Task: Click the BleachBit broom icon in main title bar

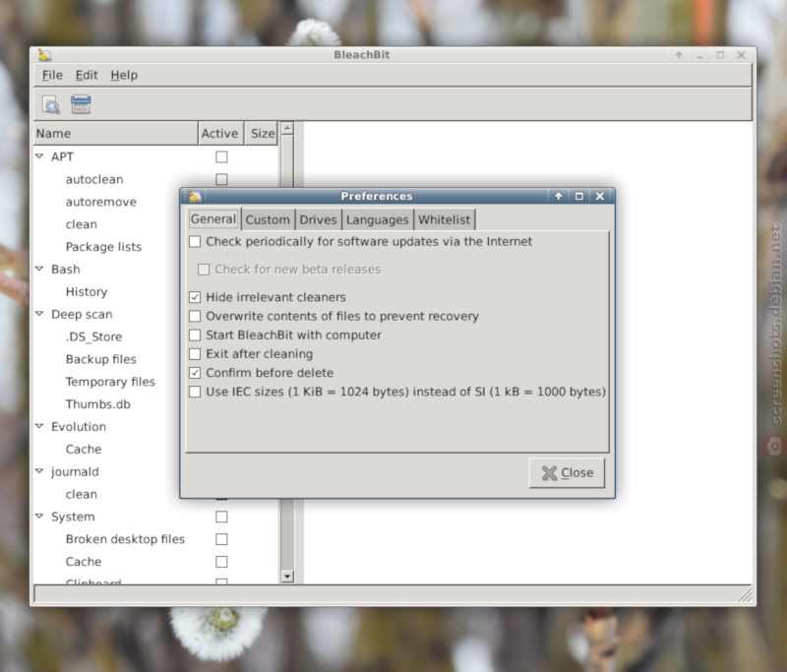Action: [x=44, y=55]
